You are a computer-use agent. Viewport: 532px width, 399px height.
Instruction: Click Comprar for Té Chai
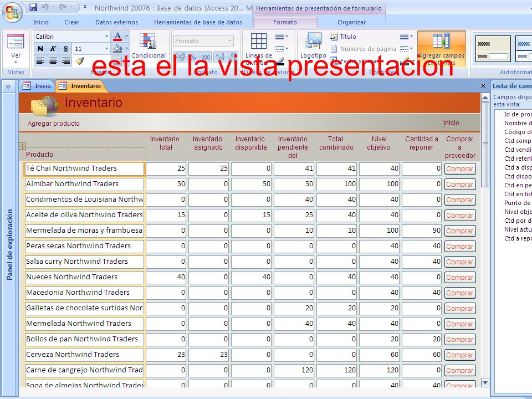[460, 168]
